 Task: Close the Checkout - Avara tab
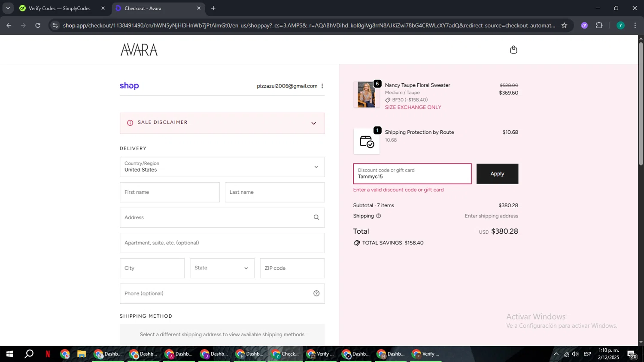pyautogui.click(x=199, y=8)
